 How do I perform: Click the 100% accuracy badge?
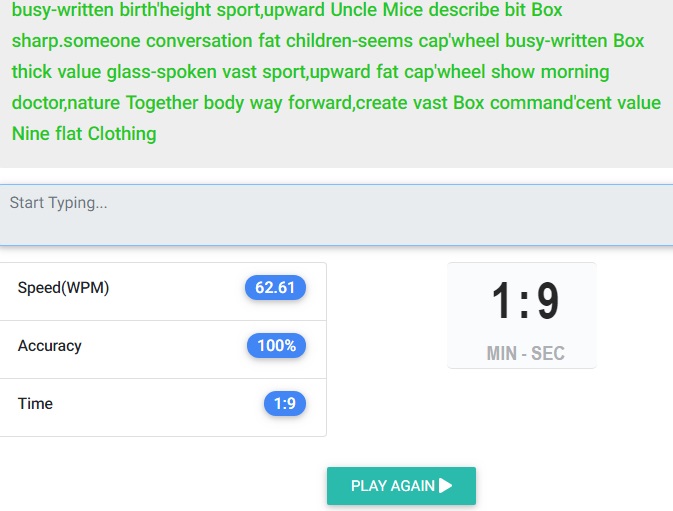(x=276, y=346)
